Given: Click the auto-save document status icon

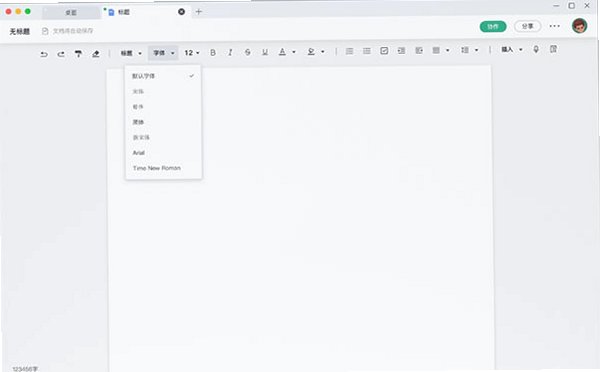Looking at the screenshot, I should (45, 31).
